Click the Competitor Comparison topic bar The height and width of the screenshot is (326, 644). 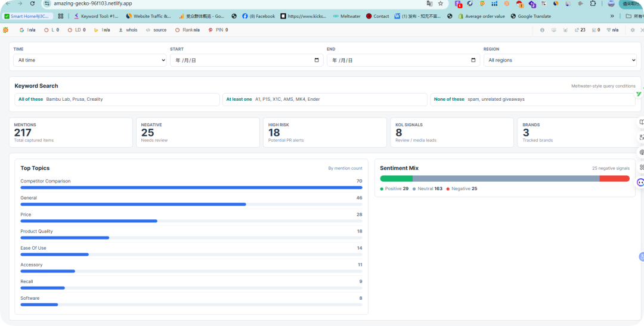point(191,188)
